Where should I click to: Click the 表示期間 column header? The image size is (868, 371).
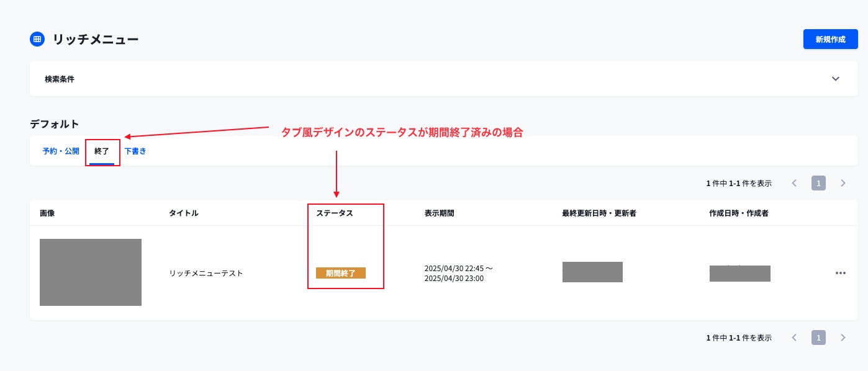439,213
